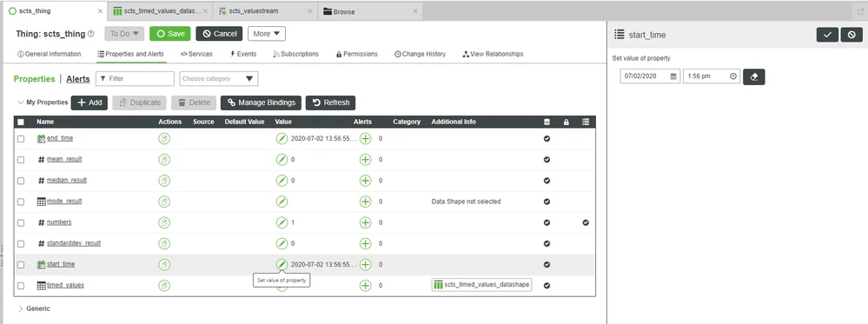
Task: Clear the date value with eraser button
Action: [x=754, y=76]
